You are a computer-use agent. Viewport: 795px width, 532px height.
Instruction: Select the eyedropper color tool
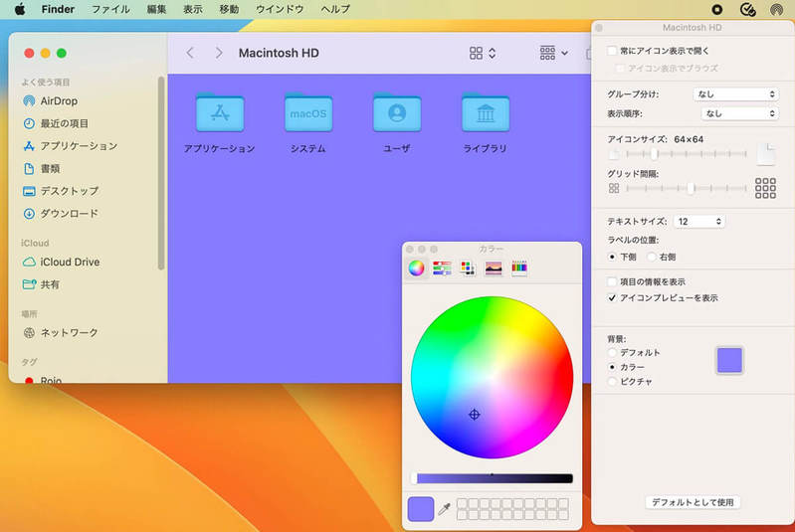445,509
